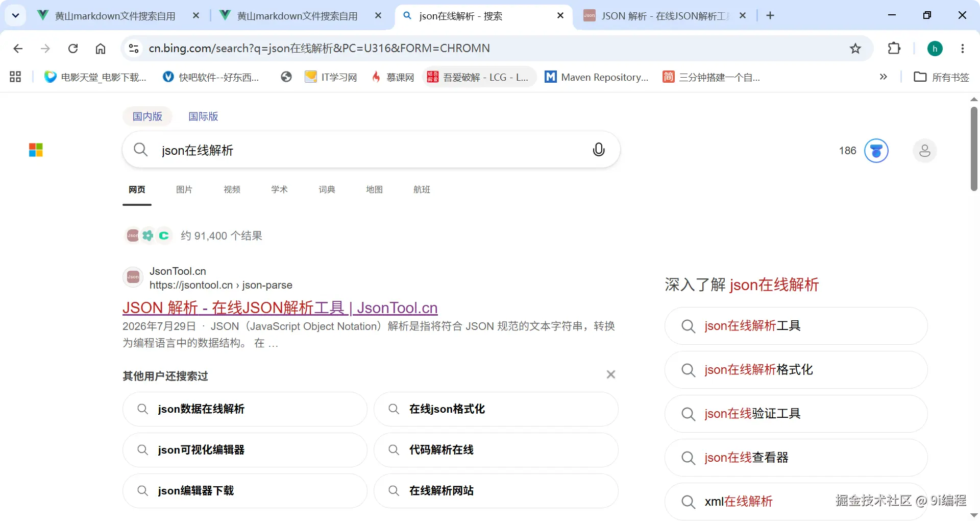Close the second 黄山markdown tab
The width and height of the screenshot is (980, 521).
point(378,16)
